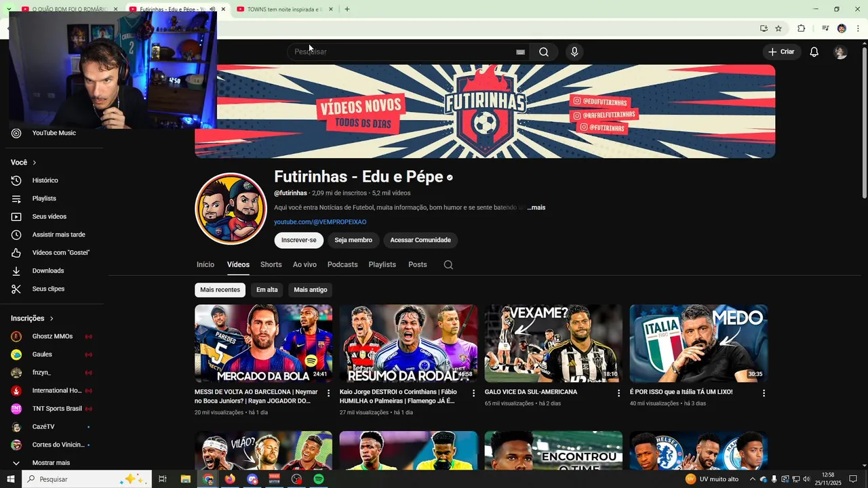Select the Mais antigo filter chip
Viewport: 868px width, 488px height.
click(311, 290)
